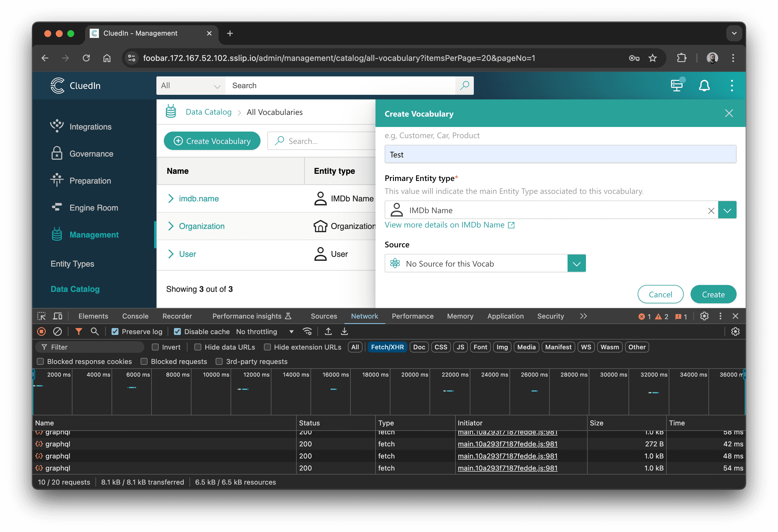The width and height of the screenshot is (778, 532).
Task: Click the magnifier search button in header
Action: [x=464, y=86]
